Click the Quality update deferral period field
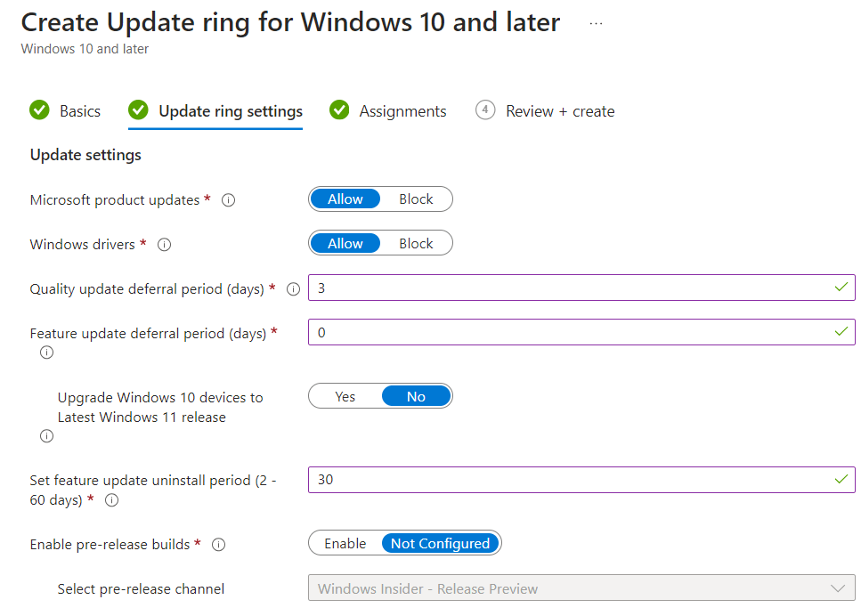The image size is (861, 616). click(570, 288)
